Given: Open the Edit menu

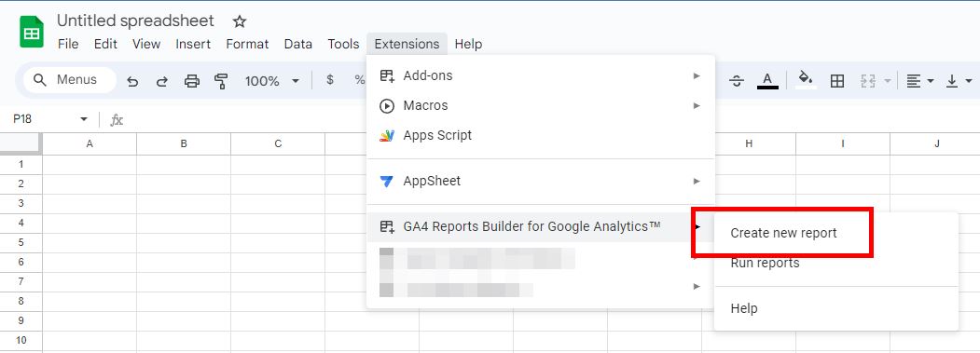Looking at the screenshot, I should [105, 45].
